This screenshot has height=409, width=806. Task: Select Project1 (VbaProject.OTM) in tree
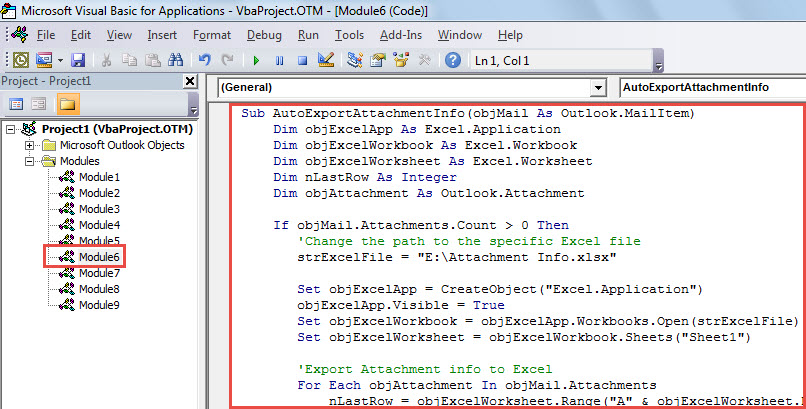(117, 129)
